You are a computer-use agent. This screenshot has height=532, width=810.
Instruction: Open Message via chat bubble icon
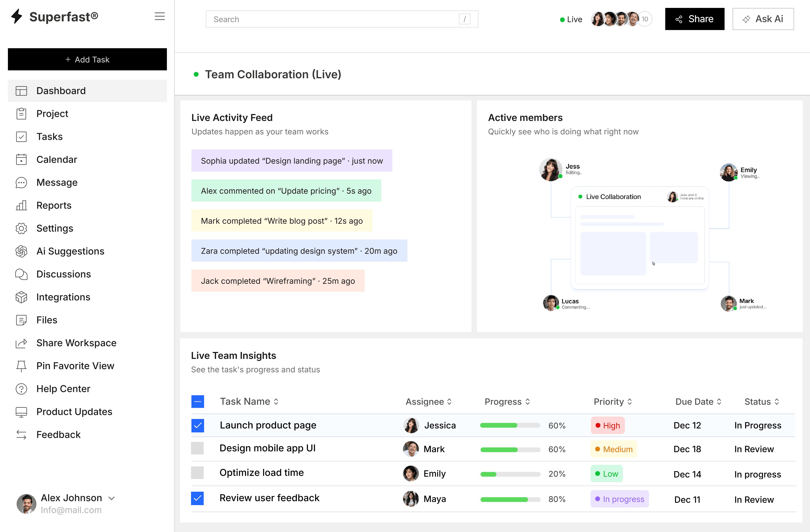click(x=21, y=183)
